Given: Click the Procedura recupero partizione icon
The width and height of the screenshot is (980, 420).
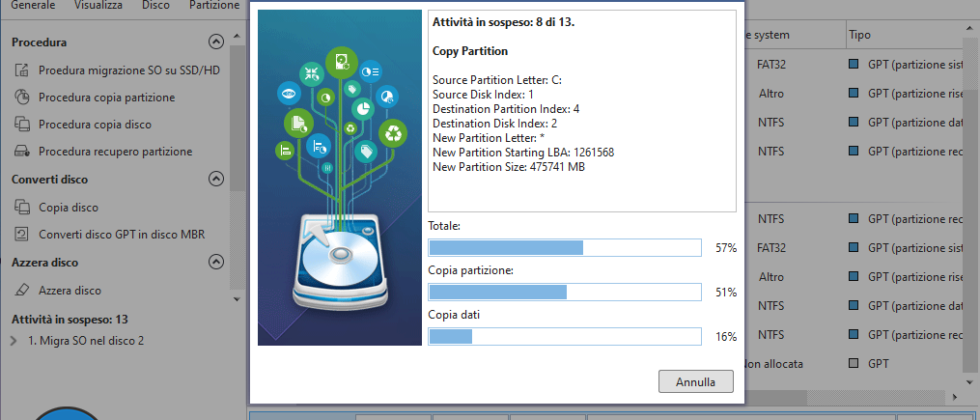Looking at the screenshot, I should point(22,151).
